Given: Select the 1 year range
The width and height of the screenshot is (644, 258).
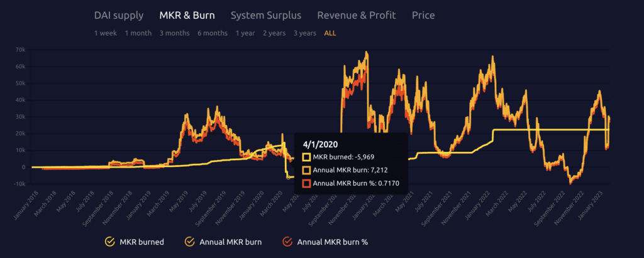Looking at the screenshot, I should point(245,33).
